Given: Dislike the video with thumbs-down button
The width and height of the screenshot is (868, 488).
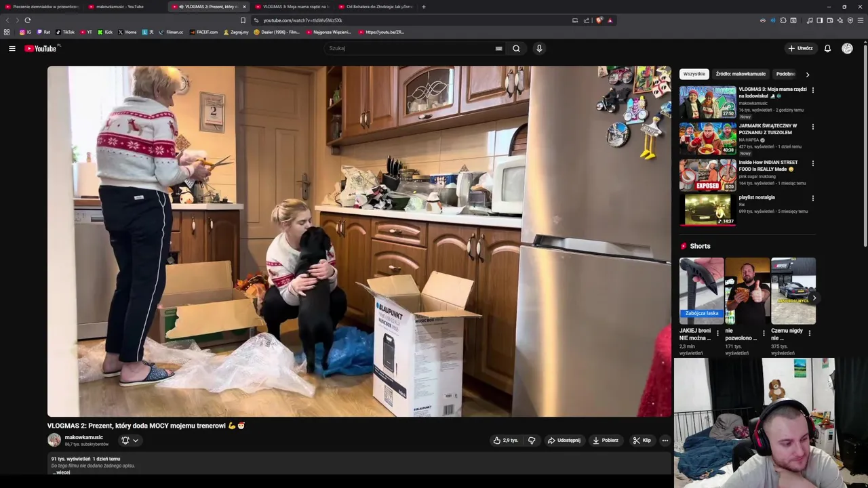Looking at the screenshot, I should [x=532, y=441].
